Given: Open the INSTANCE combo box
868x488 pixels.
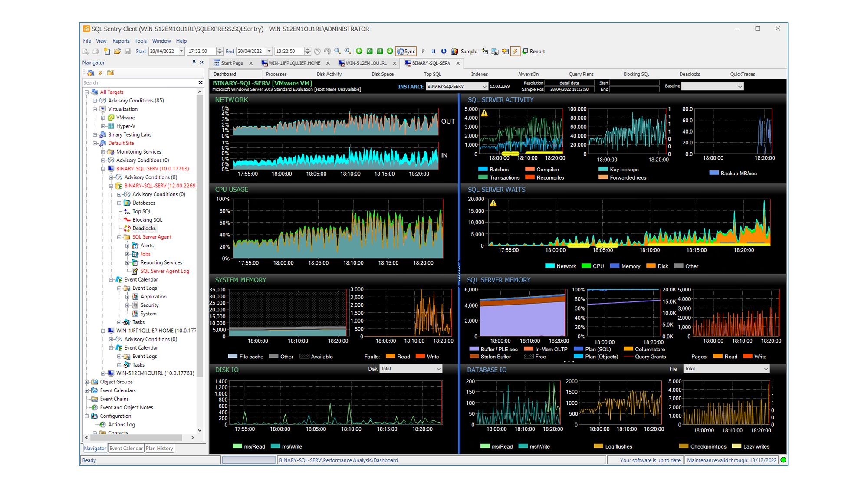Looking at the screenshot, I should [457, 86].
